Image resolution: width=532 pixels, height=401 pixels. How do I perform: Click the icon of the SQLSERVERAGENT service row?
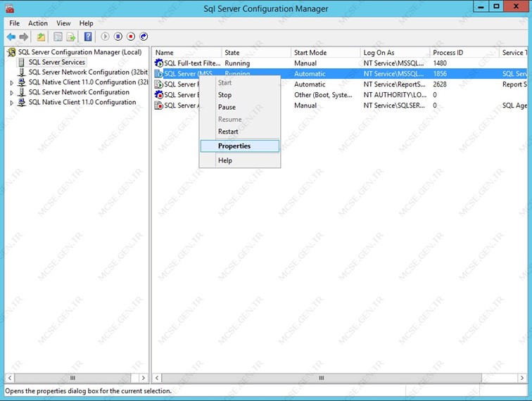tap(159, 105)
